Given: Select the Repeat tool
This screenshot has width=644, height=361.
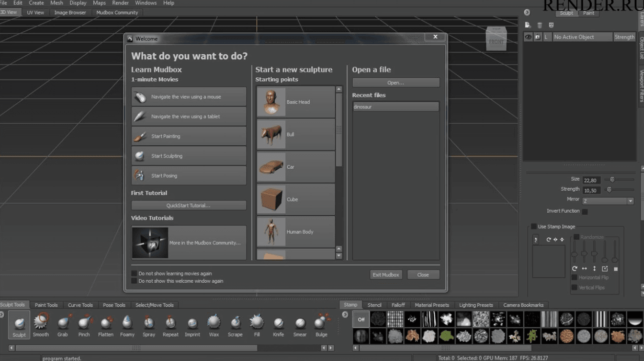Looking at the screenshot, I should click(x=171, y=325).
